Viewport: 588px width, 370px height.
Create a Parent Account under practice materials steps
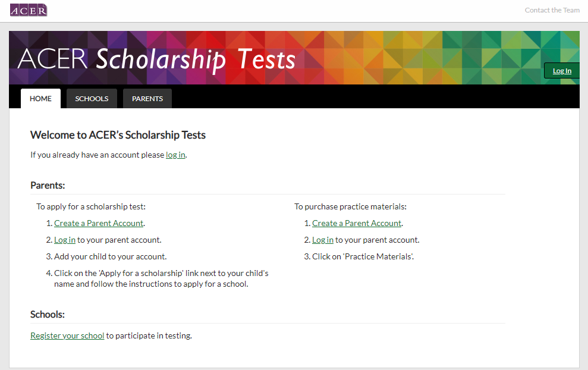[x=357, y=223]
